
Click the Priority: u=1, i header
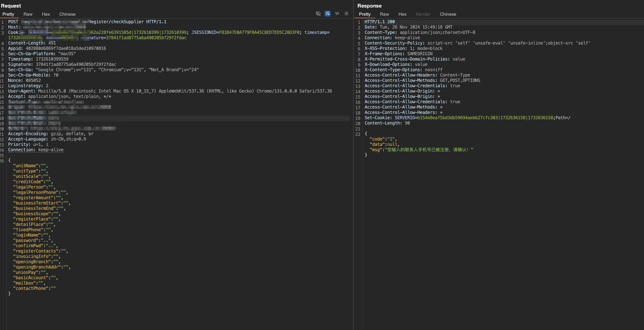click(28, 144)
